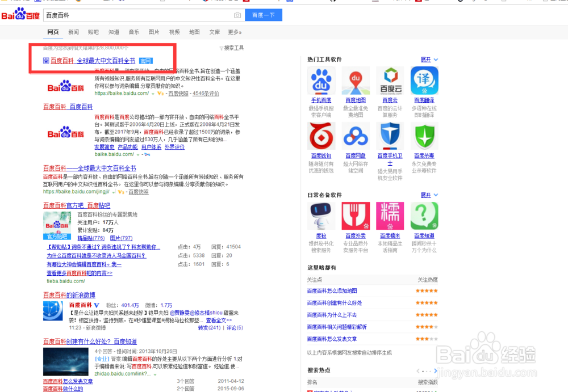Viewport: 568px width, 392px height.
Task: Expand the 日常必备软件 section via 展开
Action: point(429,195)
